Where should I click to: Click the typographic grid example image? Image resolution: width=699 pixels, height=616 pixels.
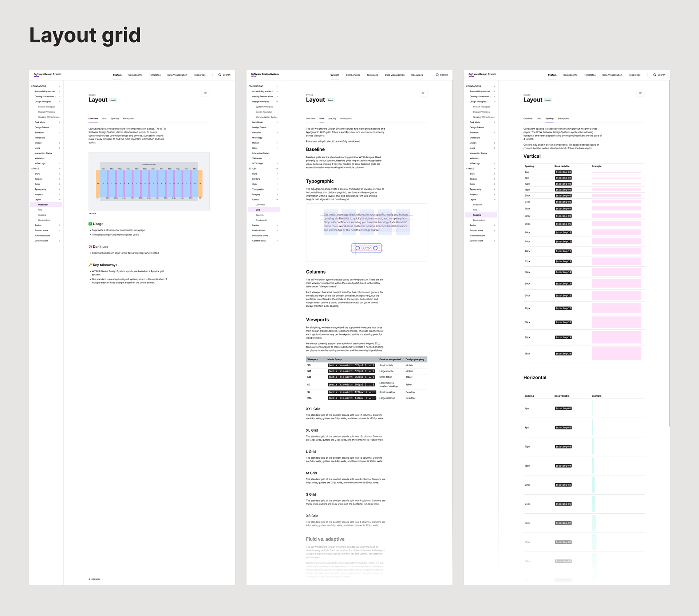pyautogui.click(x=367, y=232)
